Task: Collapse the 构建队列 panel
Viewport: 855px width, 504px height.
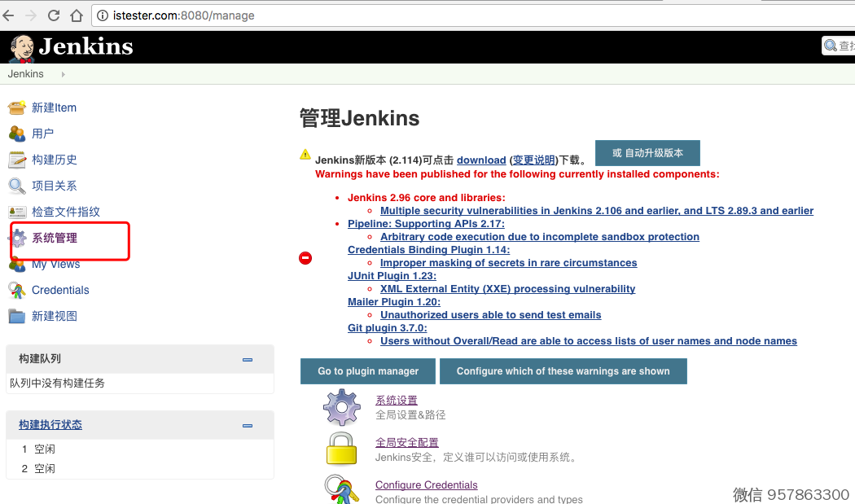Action: click(x=248, y=359)
